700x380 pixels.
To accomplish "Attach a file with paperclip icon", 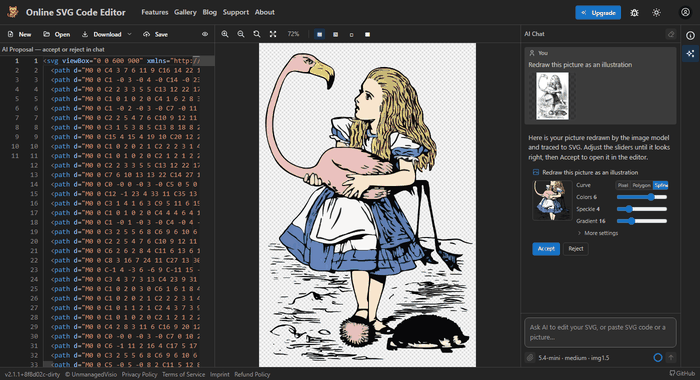I will [x=530, y=358].
